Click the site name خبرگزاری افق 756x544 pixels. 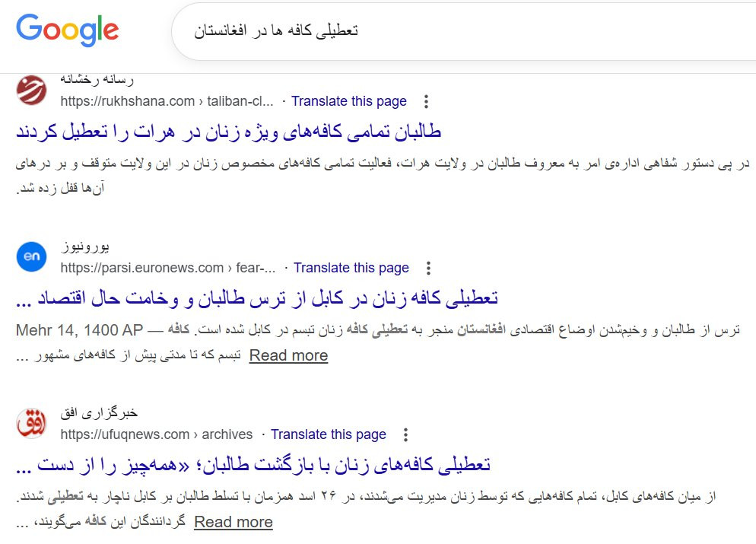[99, 413]
